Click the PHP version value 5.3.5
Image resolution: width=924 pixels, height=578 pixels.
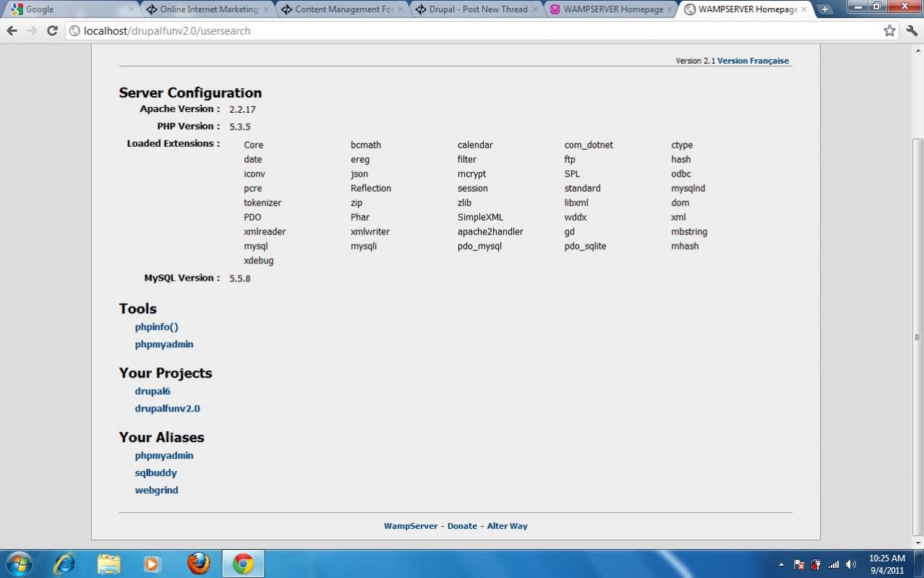240,127
